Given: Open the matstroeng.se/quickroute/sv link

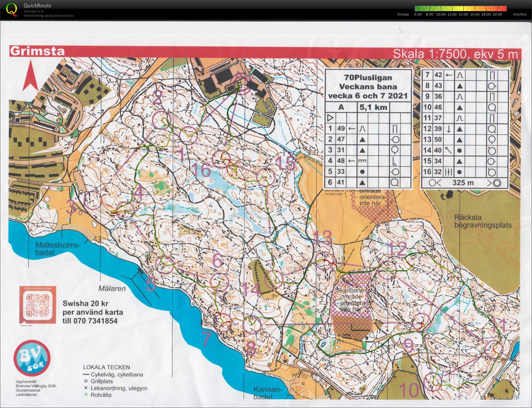Looking at the screenshot, I should [49, 16].
